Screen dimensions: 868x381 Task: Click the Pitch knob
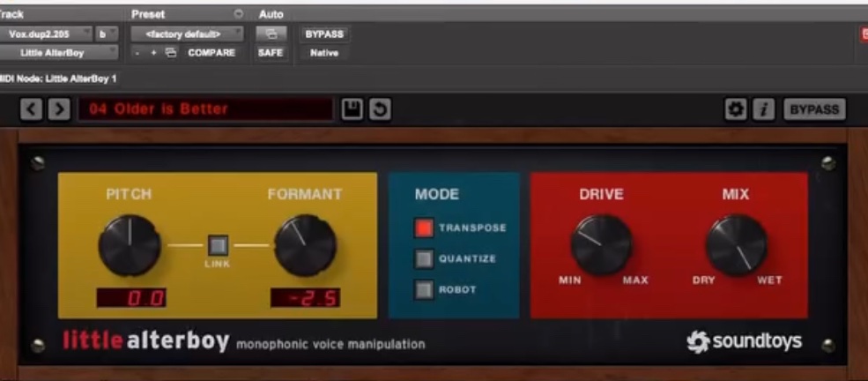click(x=130, y=245)
